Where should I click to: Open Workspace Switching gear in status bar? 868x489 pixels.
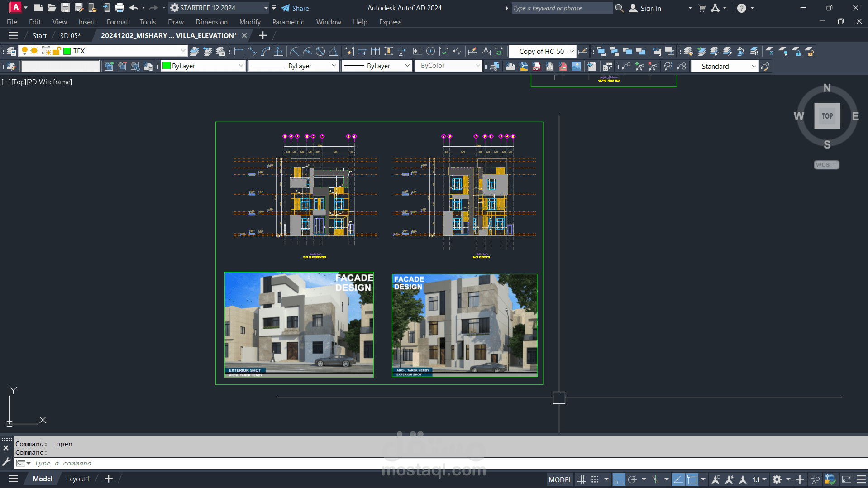pyautogui.click(x=777, y=479)
